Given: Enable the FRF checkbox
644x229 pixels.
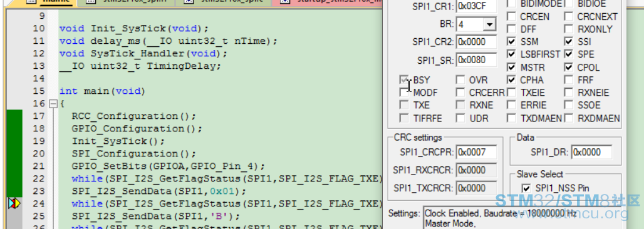Looking at the screenshot, I should pyautogui.click(x=568, y=79).
